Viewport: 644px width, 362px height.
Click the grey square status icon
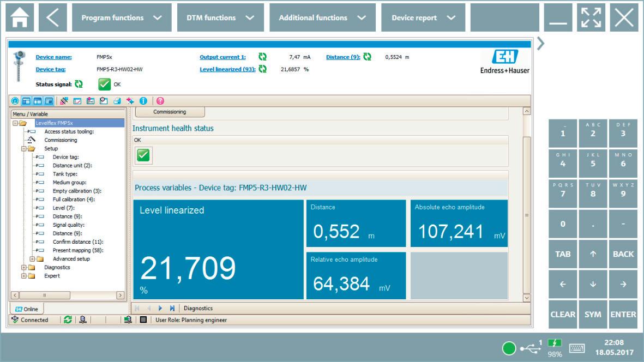tap(143, 319)
